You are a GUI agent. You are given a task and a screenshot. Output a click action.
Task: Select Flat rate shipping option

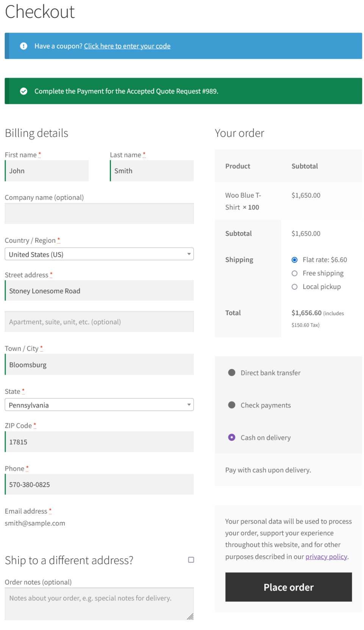[x=294, y=260]
